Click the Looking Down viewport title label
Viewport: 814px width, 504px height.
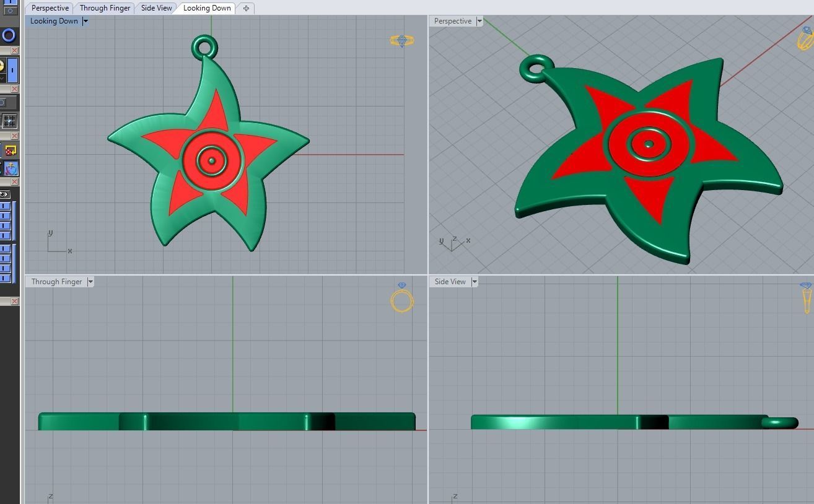[54, 21]
